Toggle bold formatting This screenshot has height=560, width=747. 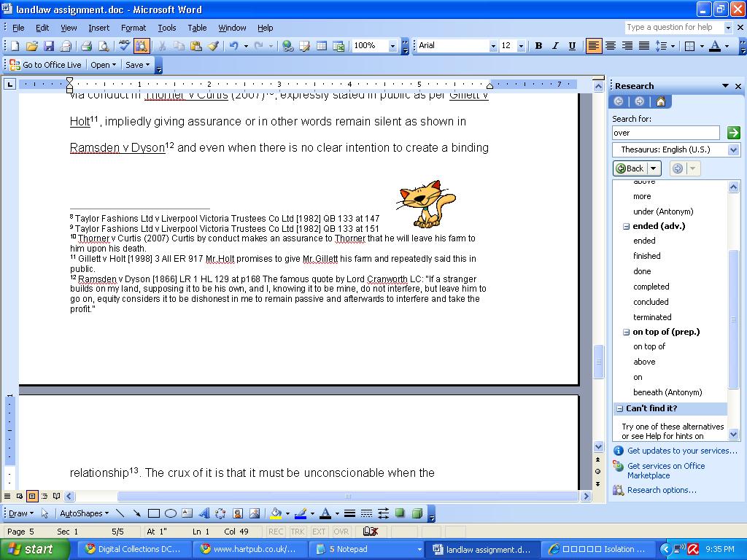coord(538,46)
